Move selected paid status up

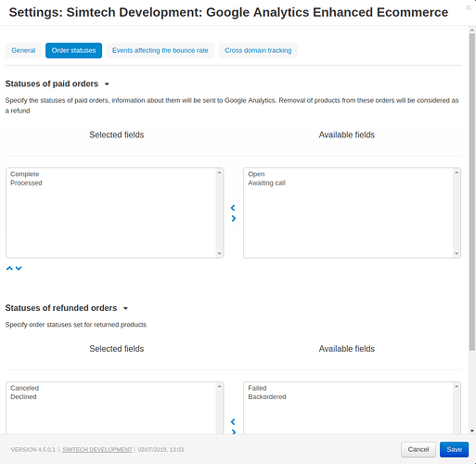click(x=9, y=268)
